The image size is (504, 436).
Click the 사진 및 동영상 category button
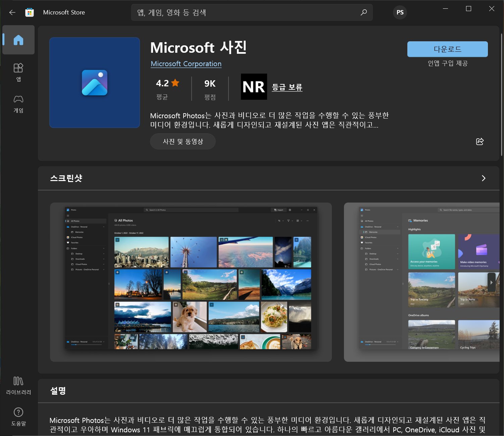point(183,141)
